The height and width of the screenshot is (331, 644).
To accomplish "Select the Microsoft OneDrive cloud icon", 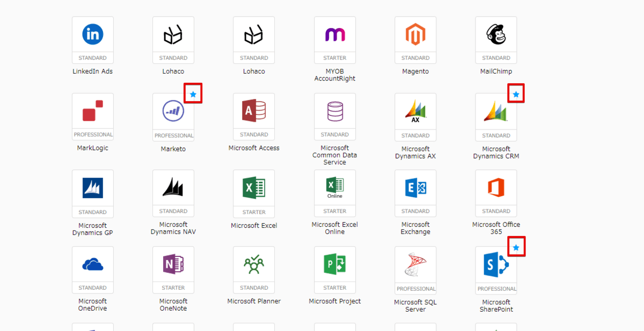I will (93, 264).
